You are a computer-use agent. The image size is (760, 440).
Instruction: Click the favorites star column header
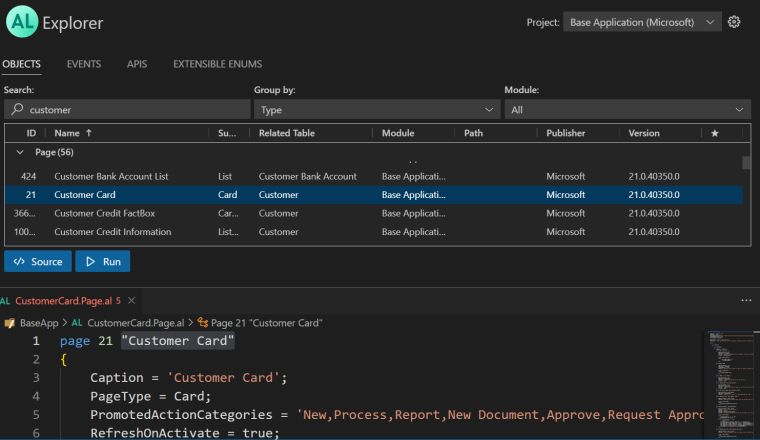pos(714,133)
